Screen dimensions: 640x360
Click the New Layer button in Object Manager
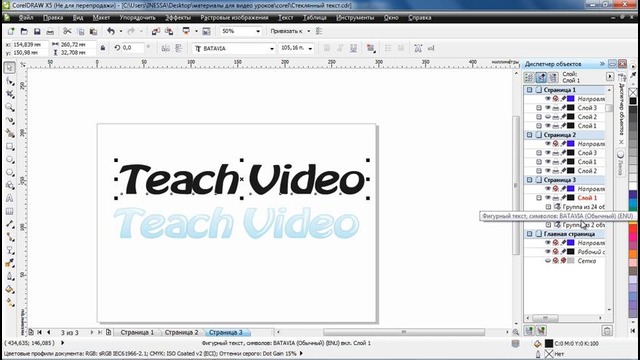pyautogui.click(x=529, y=331)
